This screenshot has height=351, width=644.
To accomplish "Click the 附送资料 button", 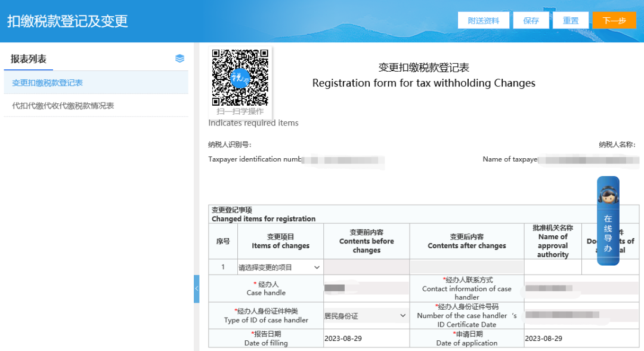I will (x=484, y=20).
